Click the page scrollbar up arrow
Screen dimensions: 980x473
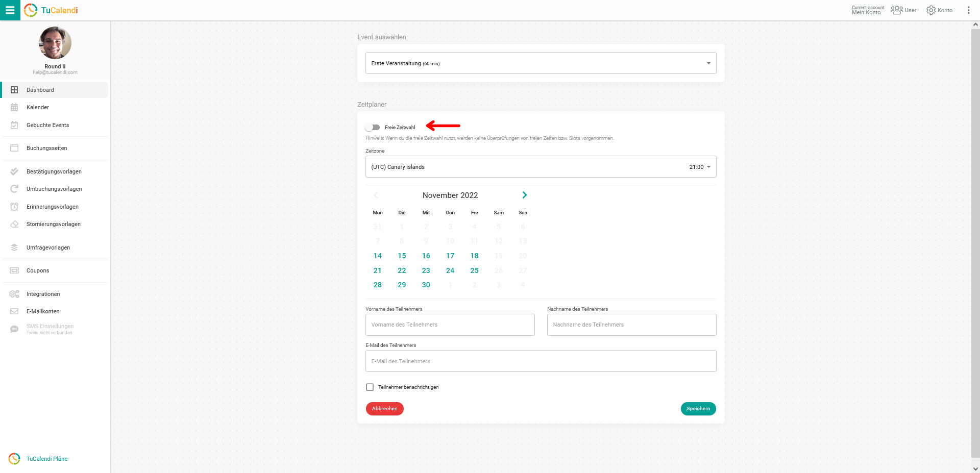coord(975,24)
